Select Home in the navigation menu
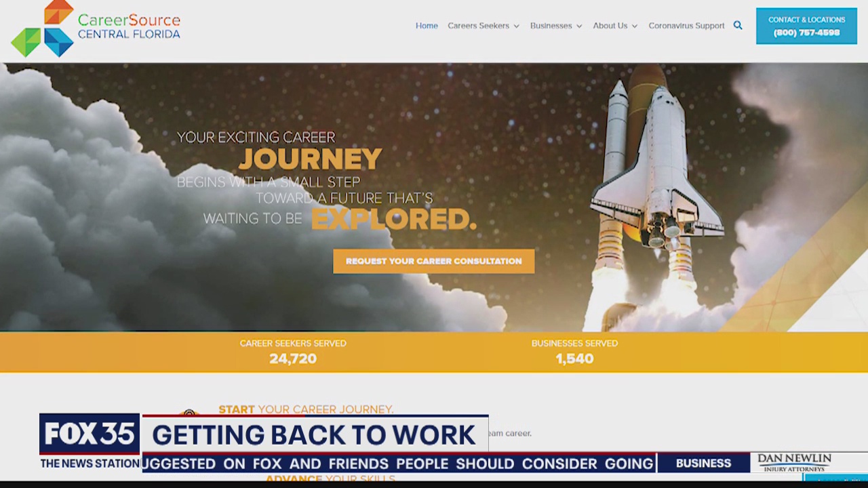This screenshot has width=868, height=488. pyautogui.click(x=427, y=26)
